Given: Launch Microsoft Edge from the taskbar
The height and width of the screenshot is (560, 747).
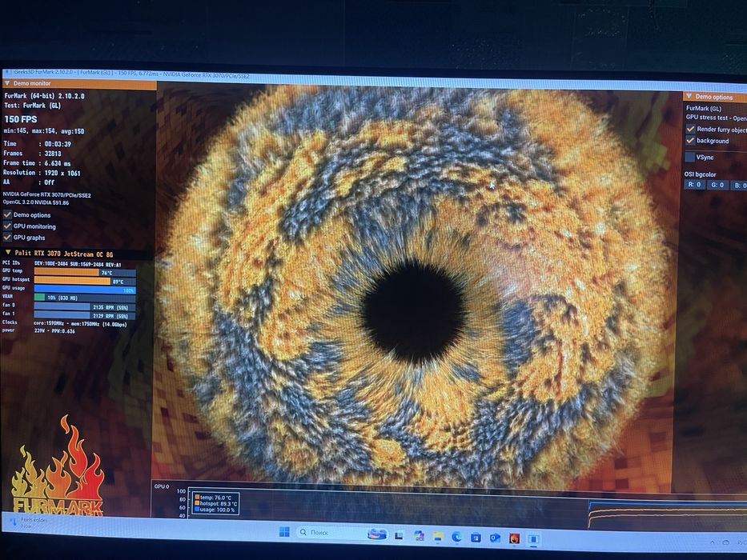Looking at the screenshot, I should pyautogui.click(x=457, y=537).
